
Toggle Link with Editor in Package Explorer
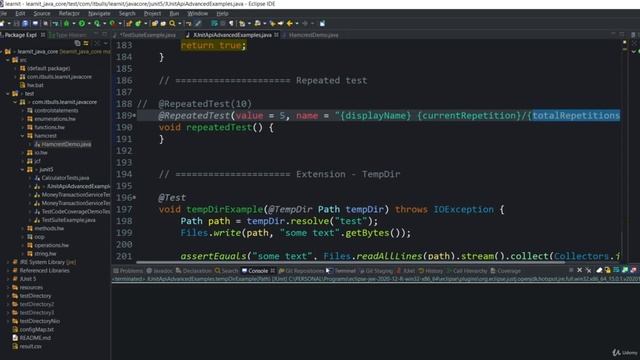tap(86, 43)
